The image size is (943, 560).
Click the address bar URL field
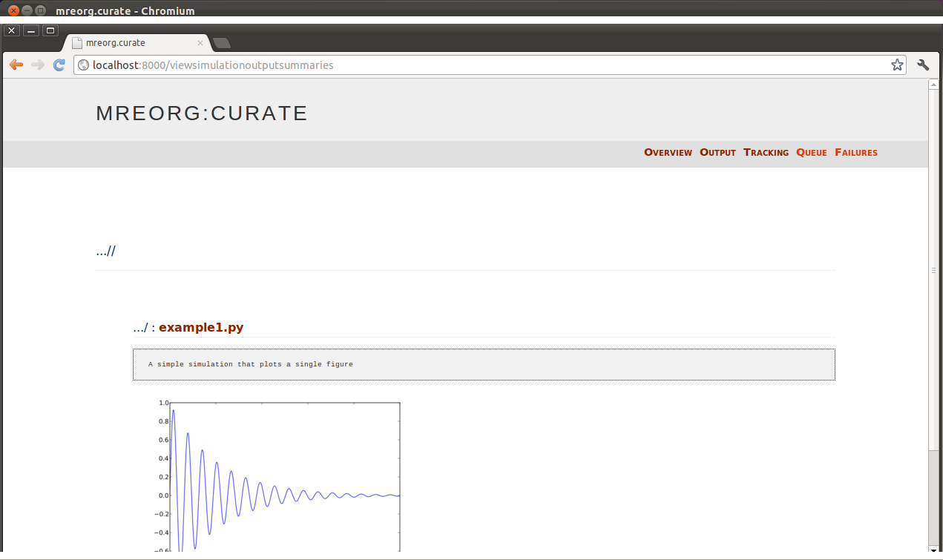[490, 65]
